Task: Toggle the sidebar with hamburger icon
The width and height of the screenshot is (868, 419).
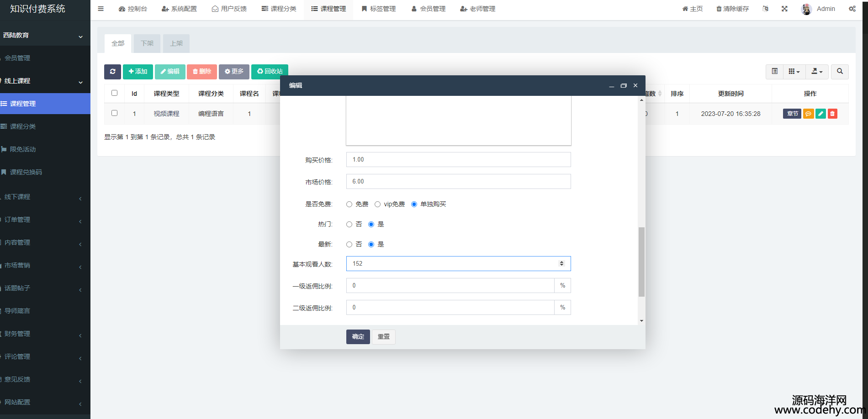Action: click(101, 9)
